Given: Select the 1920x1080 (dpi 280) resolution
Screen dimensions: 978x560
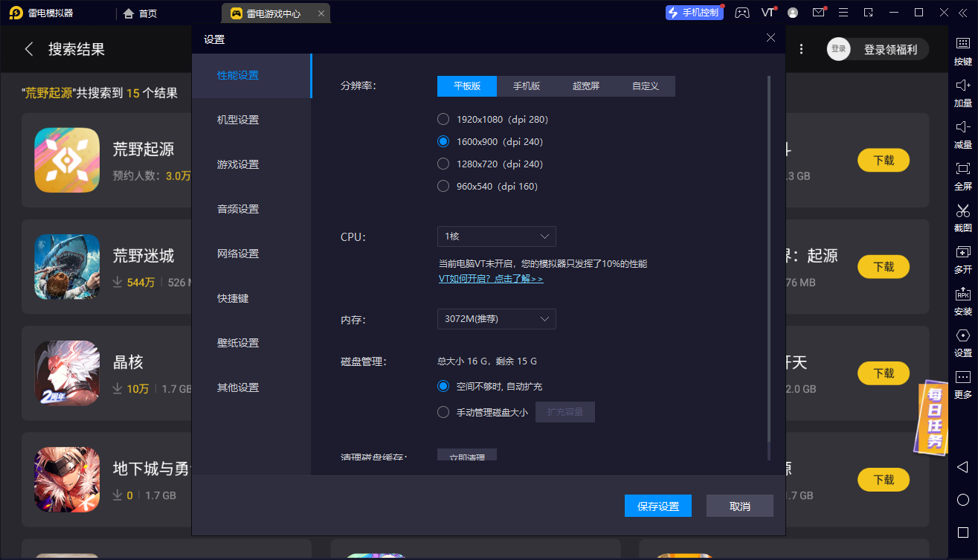Looking at the screenshot, I should pos(443,119).
